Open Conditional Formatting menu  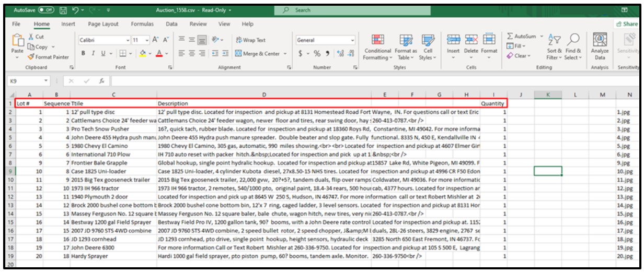click(377, 47)
